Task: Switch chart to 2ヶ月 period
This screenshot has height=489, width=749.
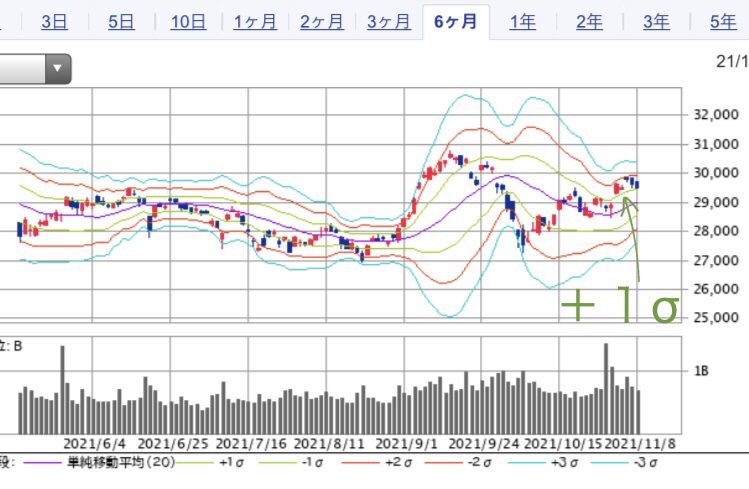Action: point(322,22)
